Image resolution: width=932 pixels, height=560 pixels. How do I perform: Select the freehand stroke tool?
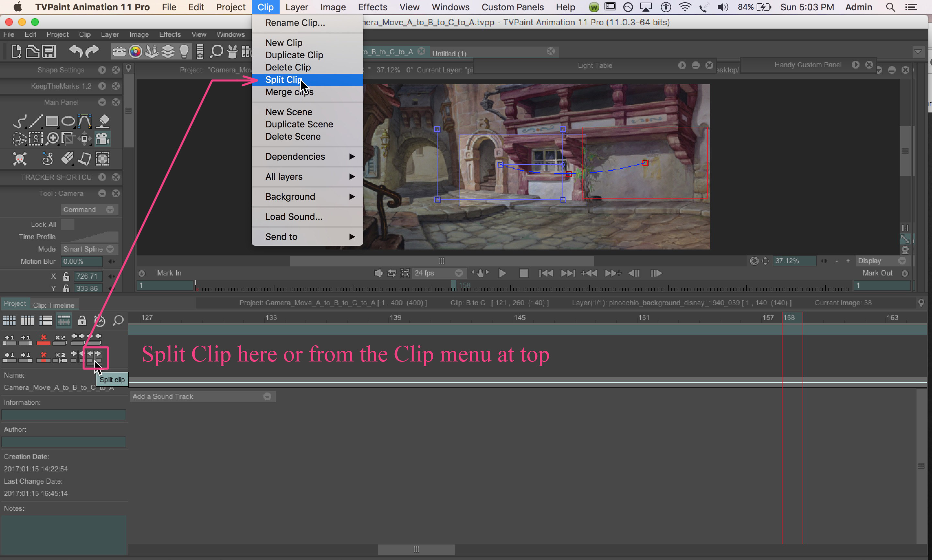[20, 121]
